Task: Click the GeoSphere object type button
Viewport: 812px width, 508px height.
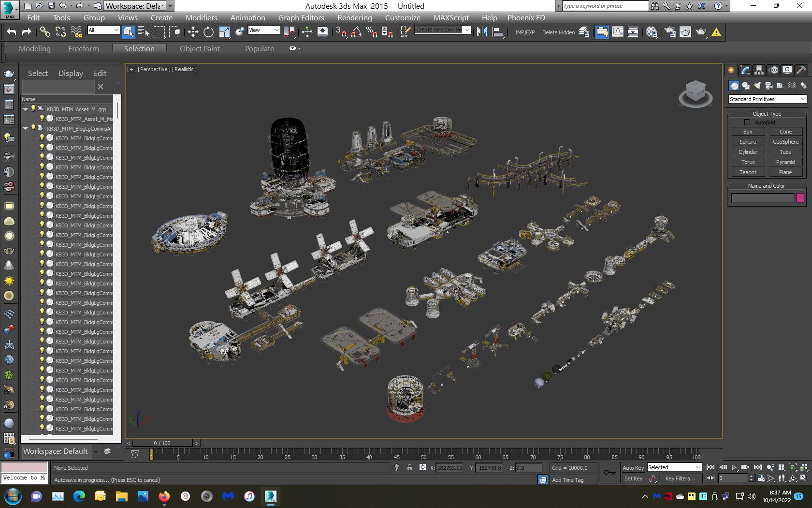Action: click(785, 142)
